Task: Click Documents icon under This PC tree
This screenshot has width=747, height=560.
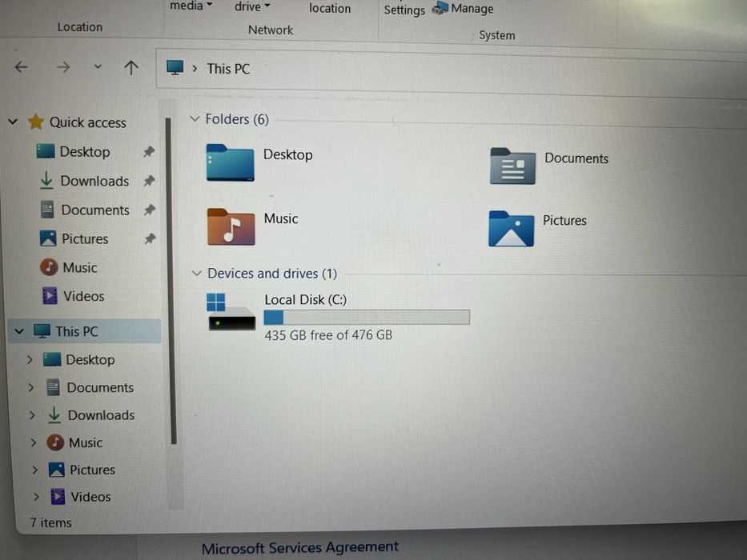Action: tap(54, 387)
